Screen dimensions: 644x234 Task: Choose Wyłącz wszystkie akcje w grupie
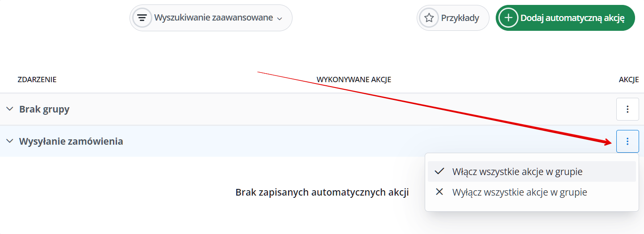coord(519,192)
